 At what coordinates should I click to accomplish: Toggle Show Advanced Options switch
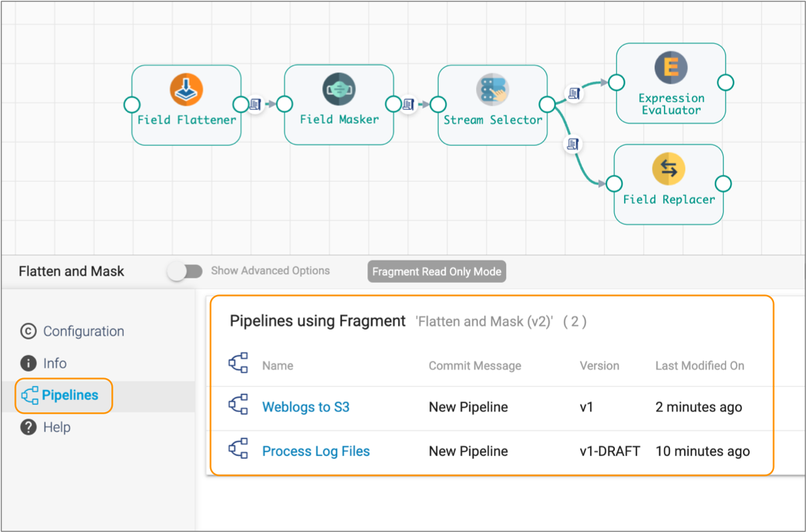coord(185,271)
